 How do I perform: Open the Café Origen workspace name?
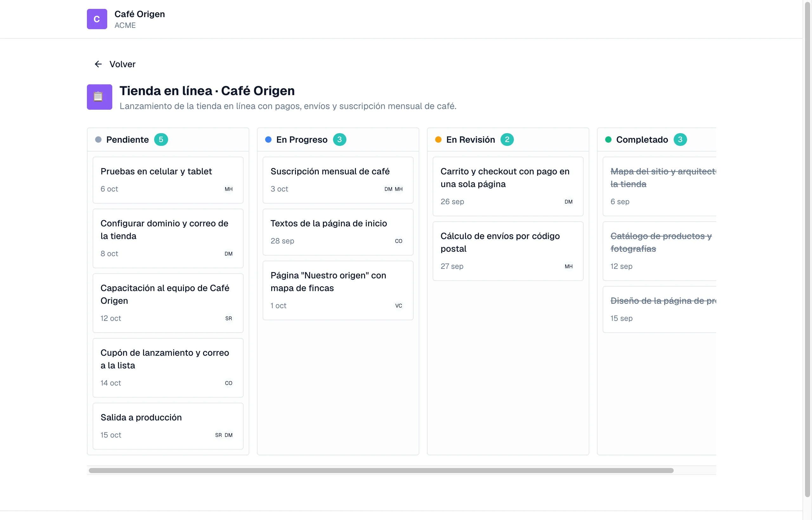pos(140,14)
